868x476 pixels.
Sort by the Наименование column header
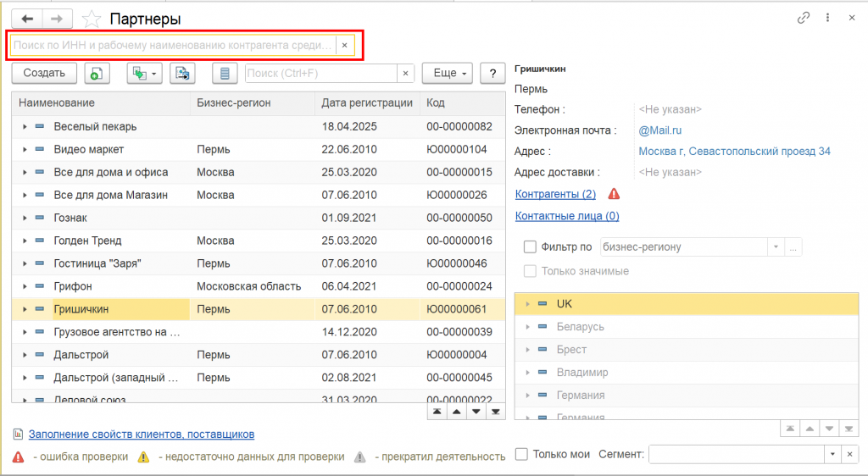tap(101, 103)
